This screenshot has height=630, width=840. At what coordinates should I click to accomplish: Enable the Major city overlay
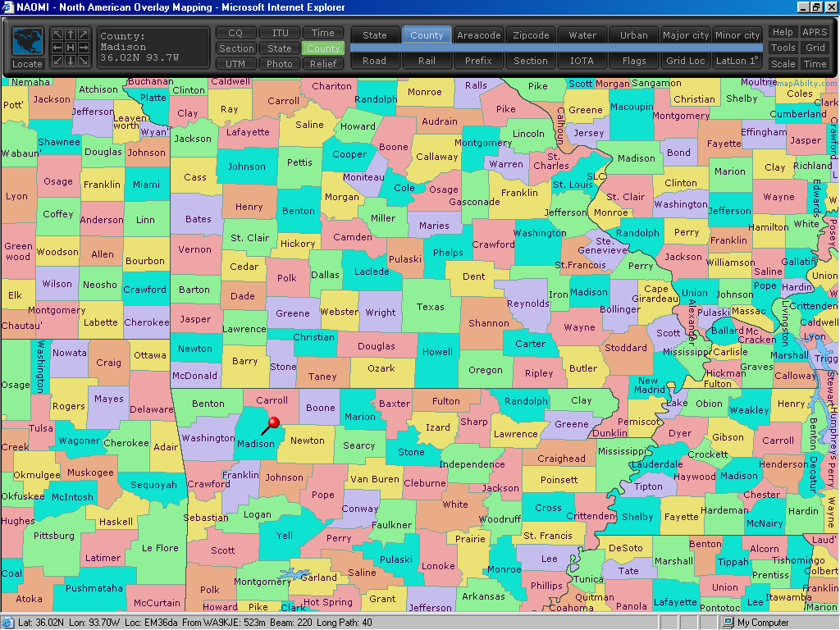[685, 35]
